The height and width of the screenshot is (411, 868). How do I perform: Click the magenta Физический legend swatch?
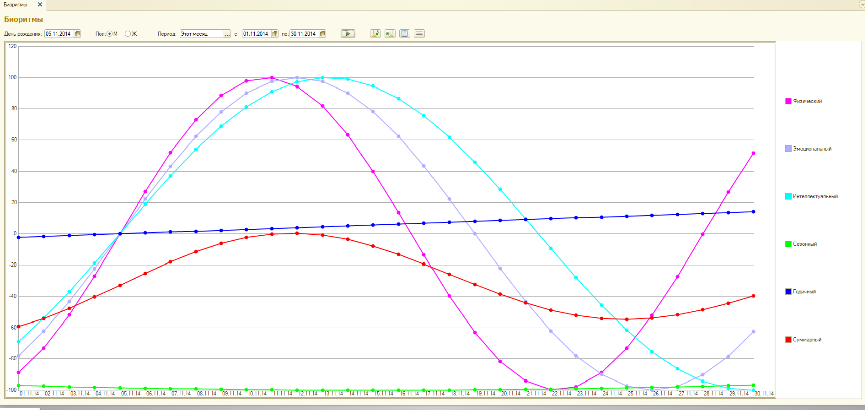click(x=788, y=101)
